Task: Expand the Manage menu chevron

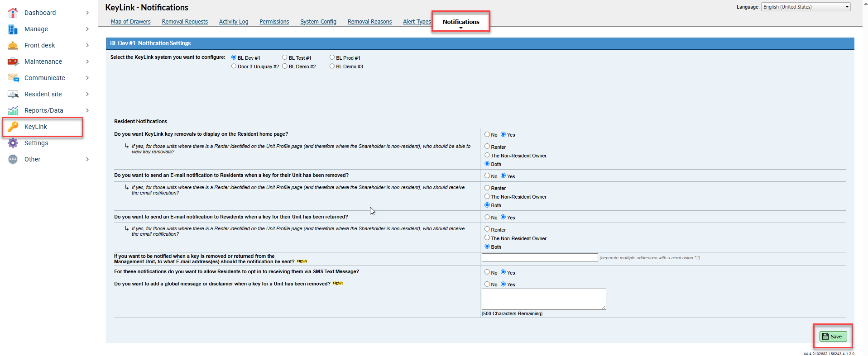Action: pos(87,29)
